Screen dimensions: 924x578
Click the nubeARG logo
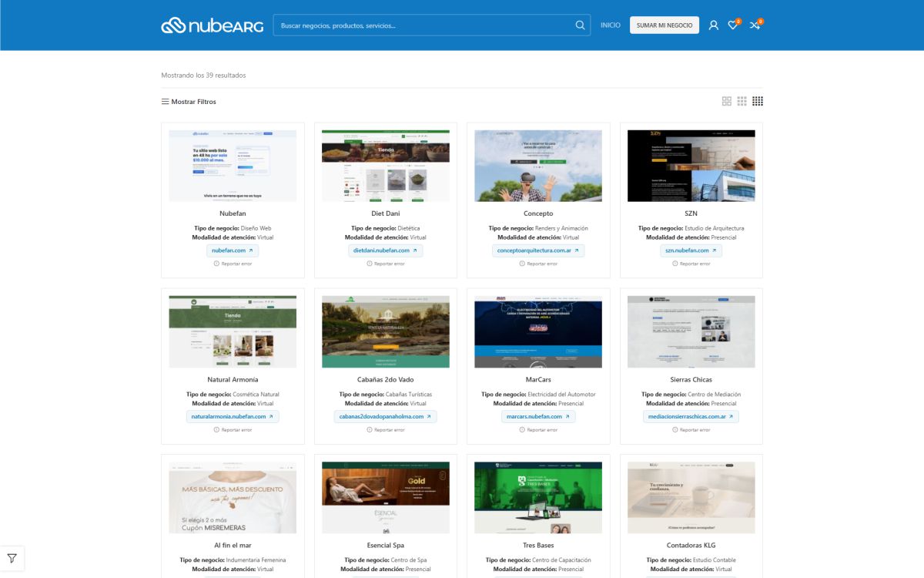point(212,25)
